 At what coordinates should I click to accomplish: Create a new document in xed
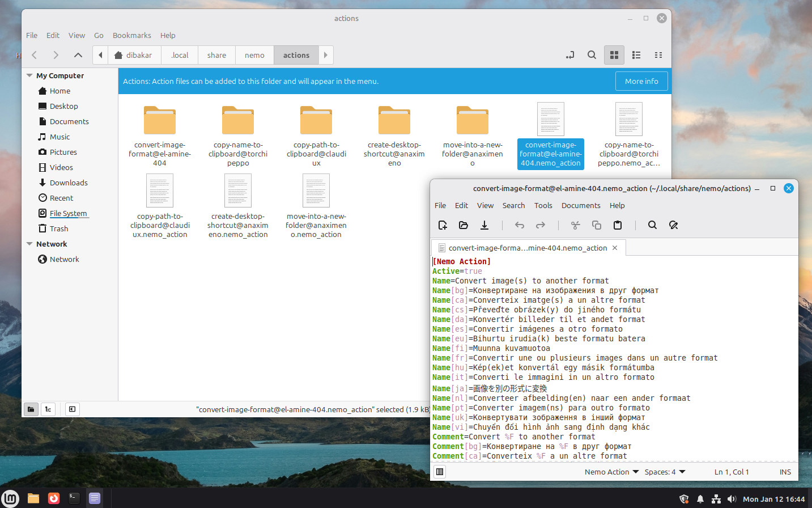tap(442, 225)
